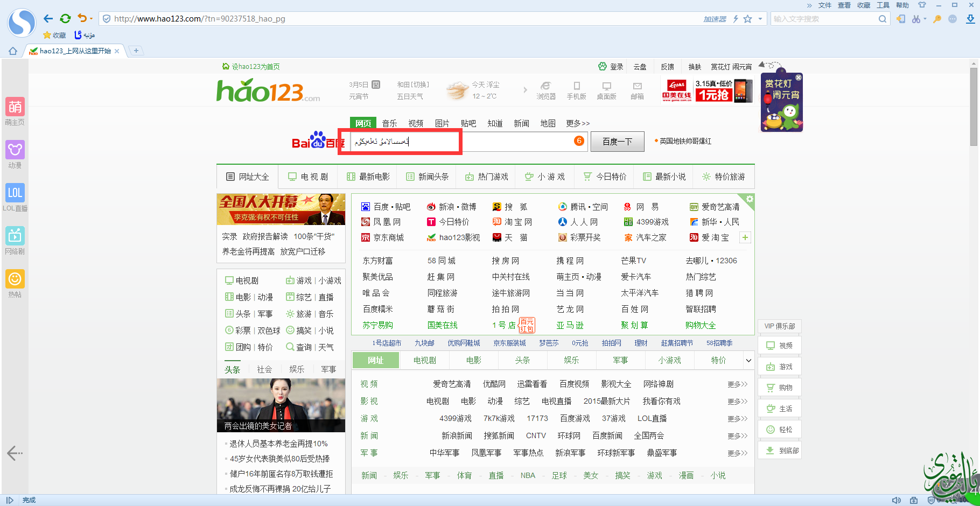Bookmark page with the star icon

coord(747,19)
